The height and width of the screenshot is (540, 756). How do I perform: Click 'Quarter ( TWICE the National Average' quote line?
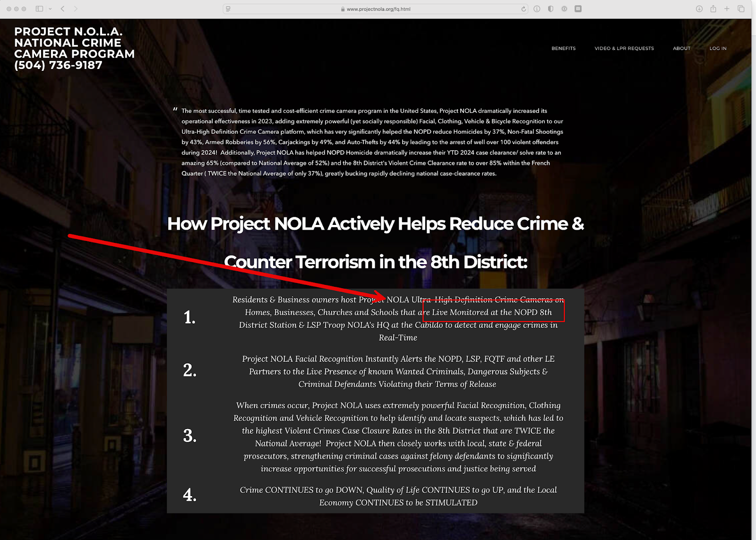[x=339, y=173]
